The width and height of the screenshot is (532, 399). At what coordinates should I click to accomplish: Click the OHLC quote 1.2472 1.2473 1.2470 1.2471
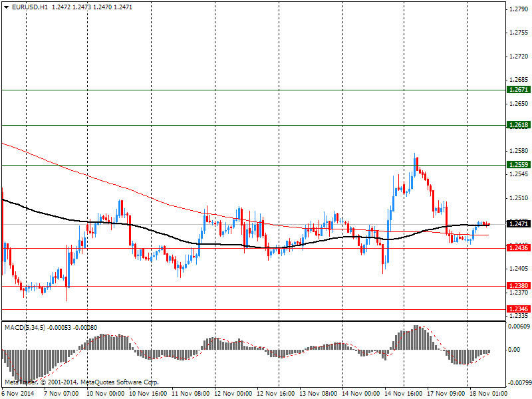pos(92,7)
